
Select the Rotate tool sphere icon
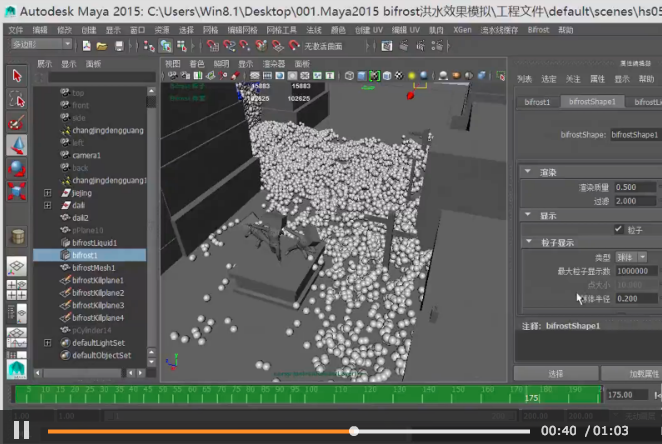(17, 168)
